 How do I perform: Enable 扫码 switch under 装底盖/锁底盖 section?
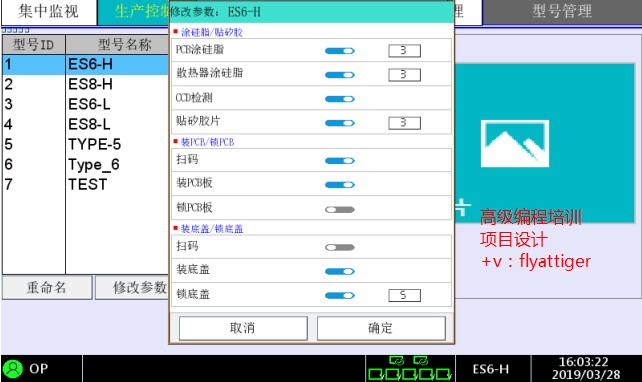click(x=340, y=247)
